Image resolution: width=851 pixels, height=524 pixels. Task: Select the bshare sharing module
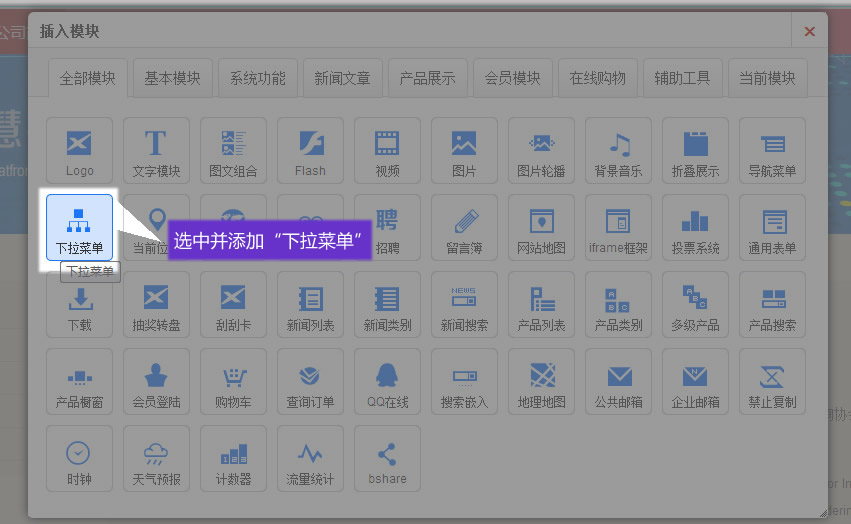pos(387,458)
